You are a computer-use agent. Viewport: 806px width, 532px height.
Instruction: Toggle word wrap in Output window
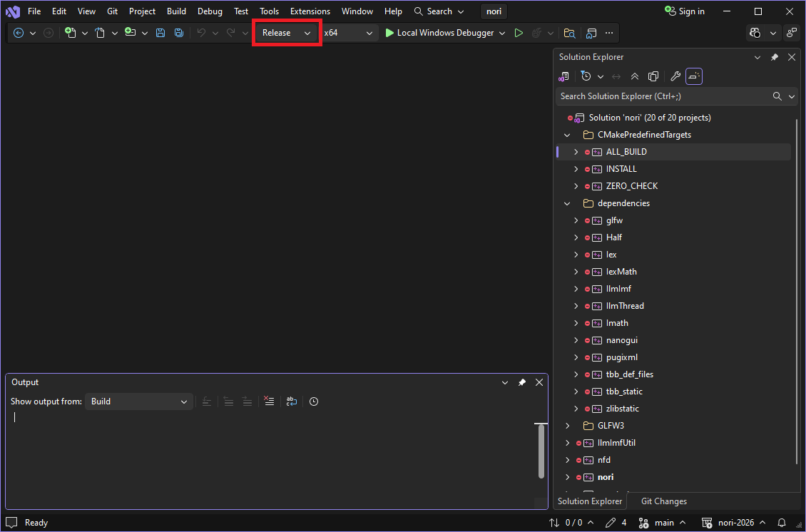pos(292,401)
